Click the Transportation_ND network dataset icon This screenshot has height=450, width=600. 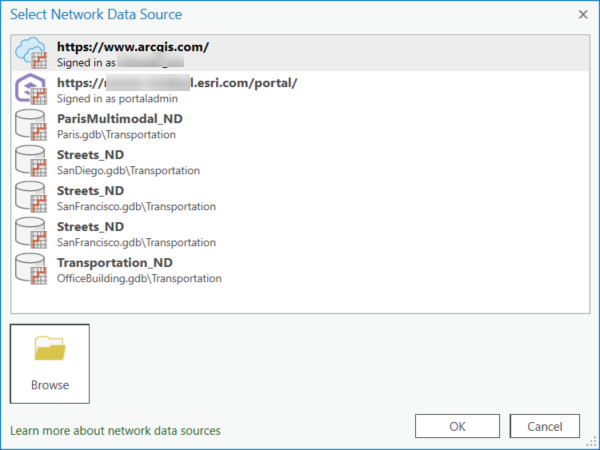click(x=32, y=270)
